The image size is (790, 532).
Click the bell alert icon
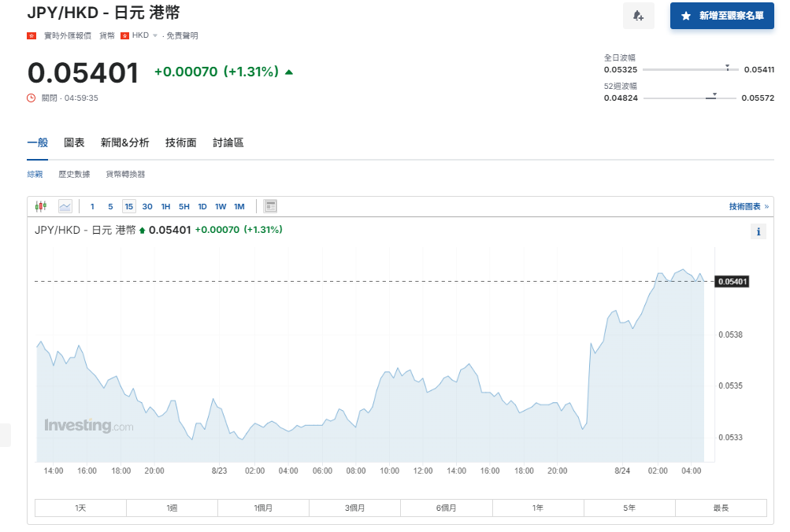pyautogui.click(x=638, y=16)
